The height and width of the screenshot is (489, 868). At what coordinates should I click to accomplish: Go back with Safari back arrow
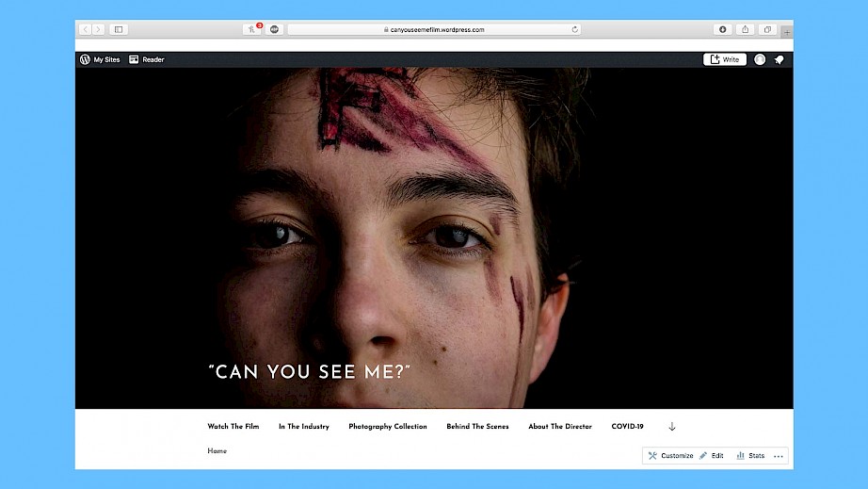pos(85,29)
